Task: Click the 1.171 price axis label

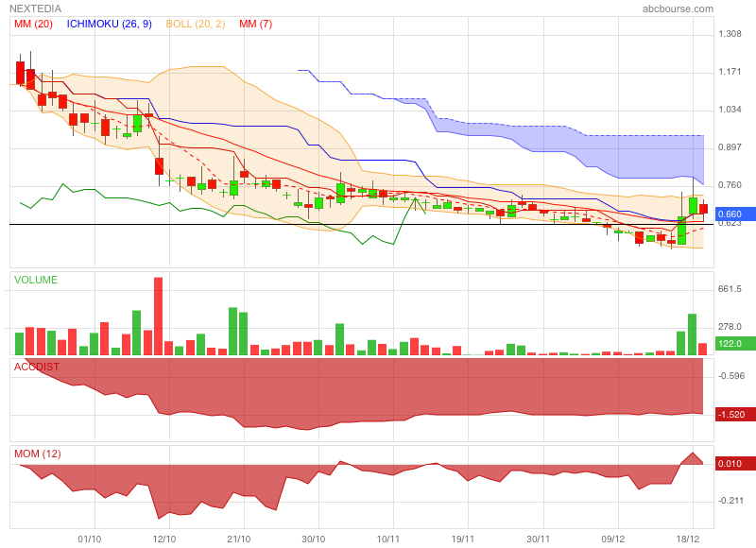Action: click(x=730, y=72)
